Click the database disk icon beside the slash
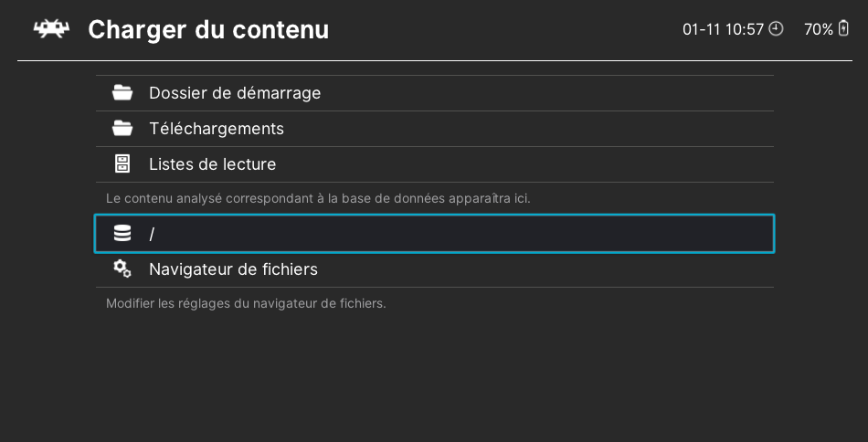Image resolution: width=868 pixels, height=442 pixels. click(122, 234)
